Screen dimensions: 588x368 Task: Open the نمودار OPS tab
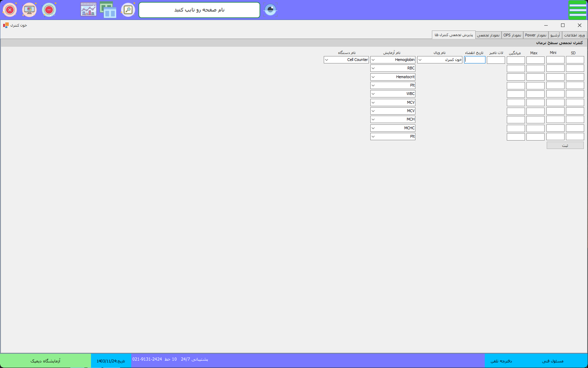(x=512, y=35)
